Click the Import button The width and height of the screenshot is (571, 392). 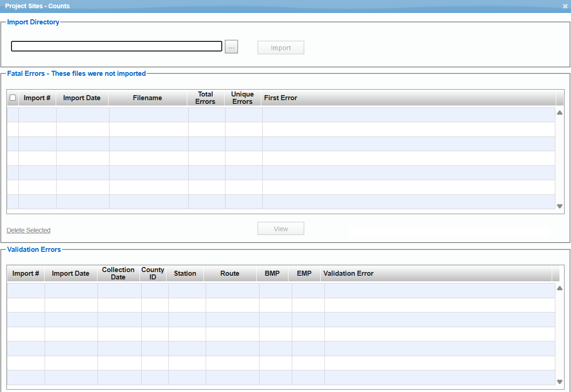(281, 48)
